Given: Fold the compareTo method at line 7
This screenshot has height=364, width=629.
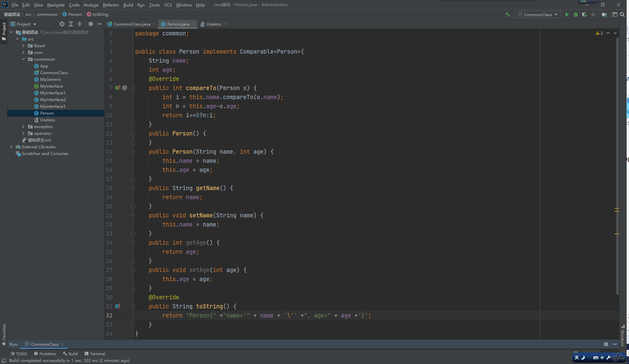Looking at the screenshot, I should point(133,88).
